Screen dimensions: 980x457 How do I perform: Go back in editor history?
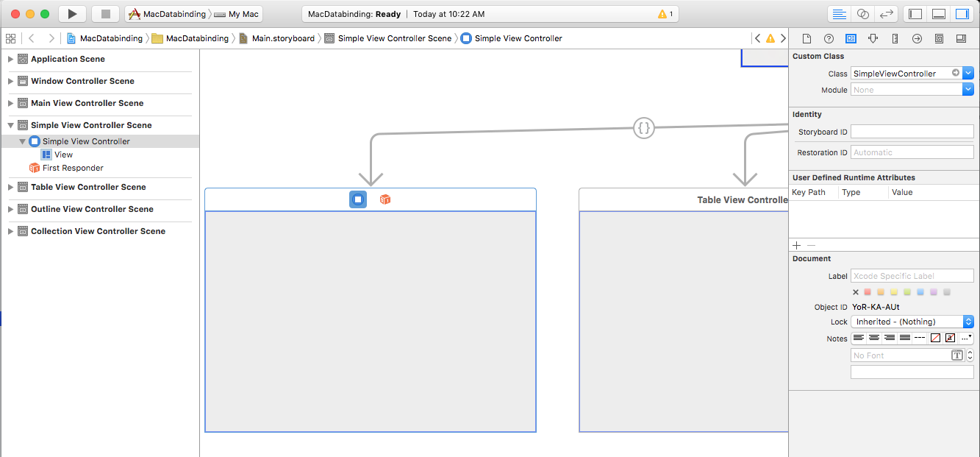tap(32, 38)
